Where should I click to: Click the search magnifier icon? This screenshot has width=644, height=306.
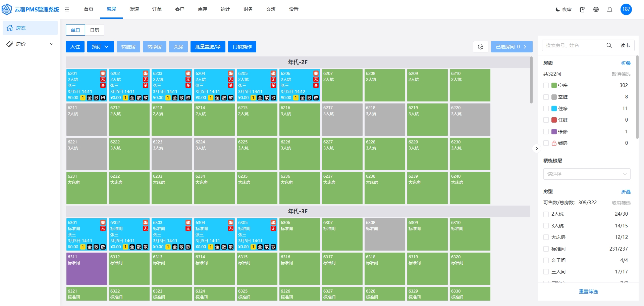[609, 45]
